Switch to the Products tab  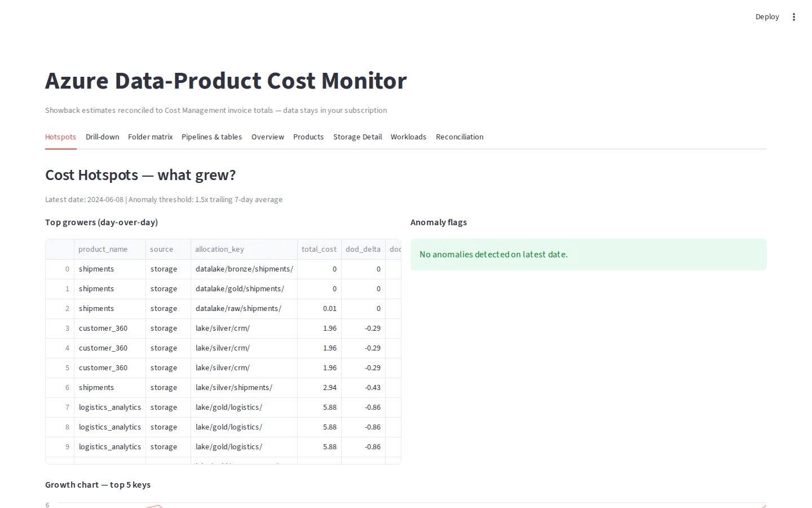point(308,137)
